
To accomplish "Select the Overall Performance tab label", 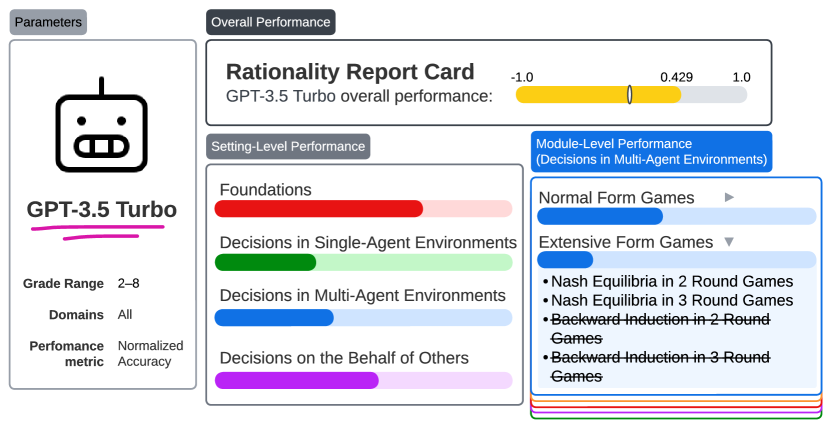I will tap(271, 22).
